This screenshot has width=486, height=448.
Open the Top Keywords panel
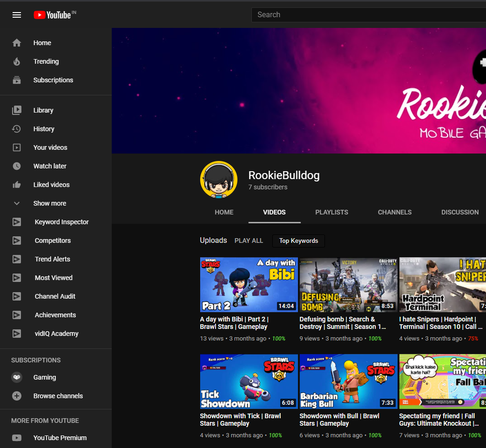(298, 241)
